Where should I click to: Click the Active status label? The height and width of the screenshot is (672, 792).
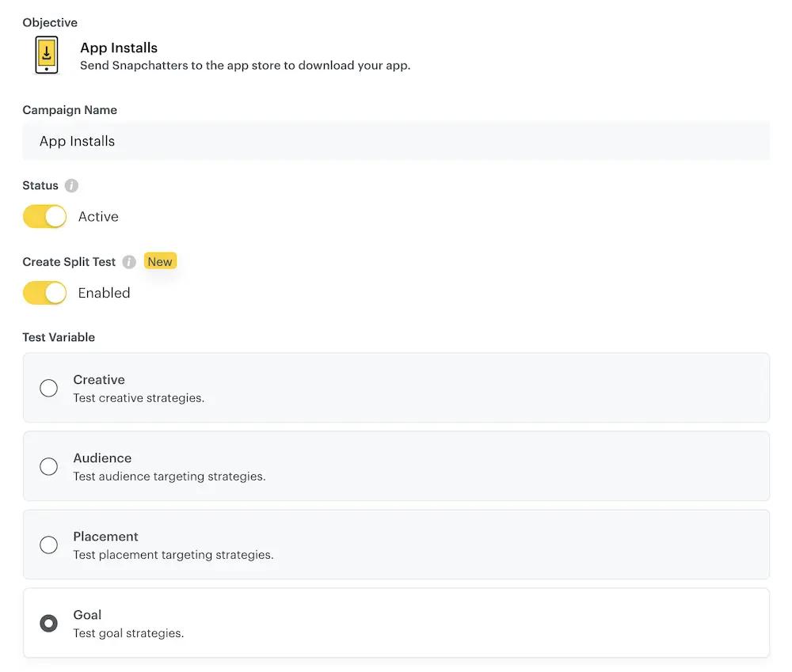[98, 216]
